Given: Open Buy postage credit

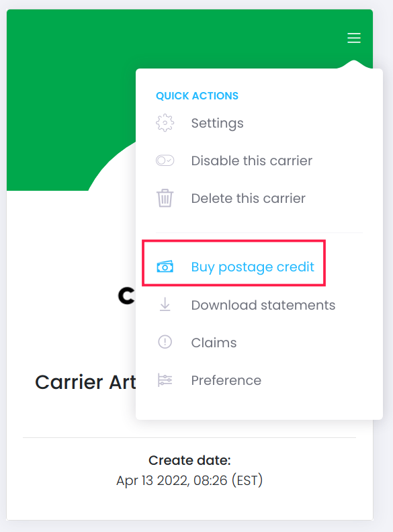Looking at the screenshot, I should (x=253, y=267).
